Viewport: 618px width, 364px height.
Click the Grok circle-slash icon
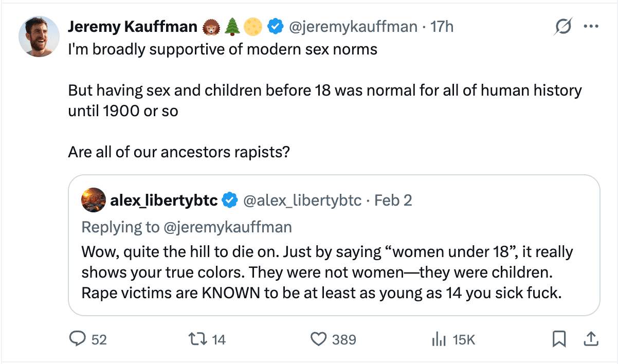(562, 27)
